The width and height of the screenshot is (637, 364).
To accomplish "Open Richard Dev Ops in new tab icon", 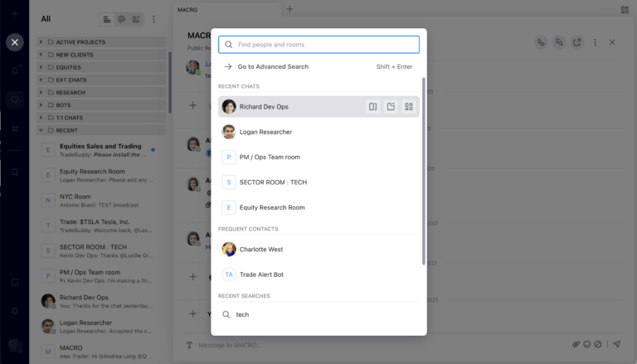I will [391, 107].
